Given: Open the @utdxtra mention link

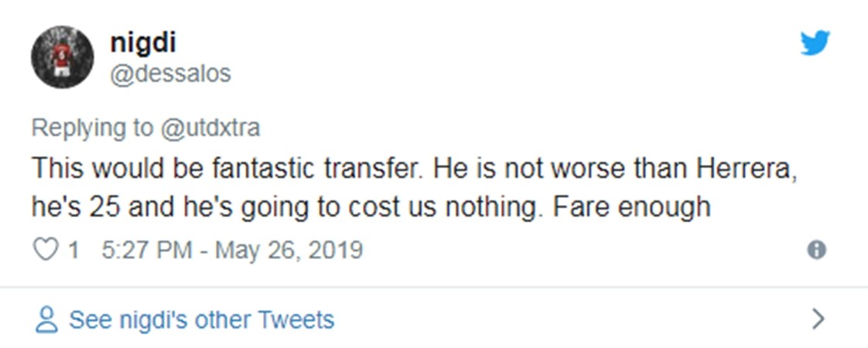Looking at the screenshot, I should tap(209, 128).
